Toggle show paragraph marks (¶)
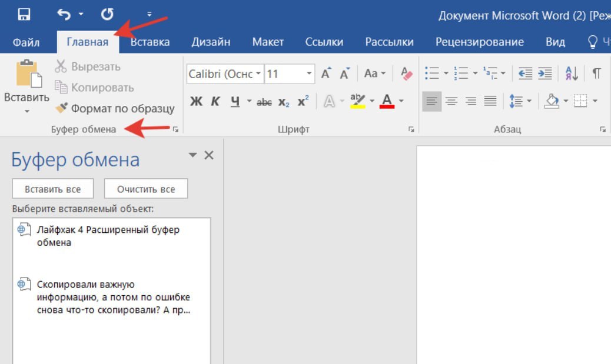The image size is (611, 364). (x=596, y=74)
